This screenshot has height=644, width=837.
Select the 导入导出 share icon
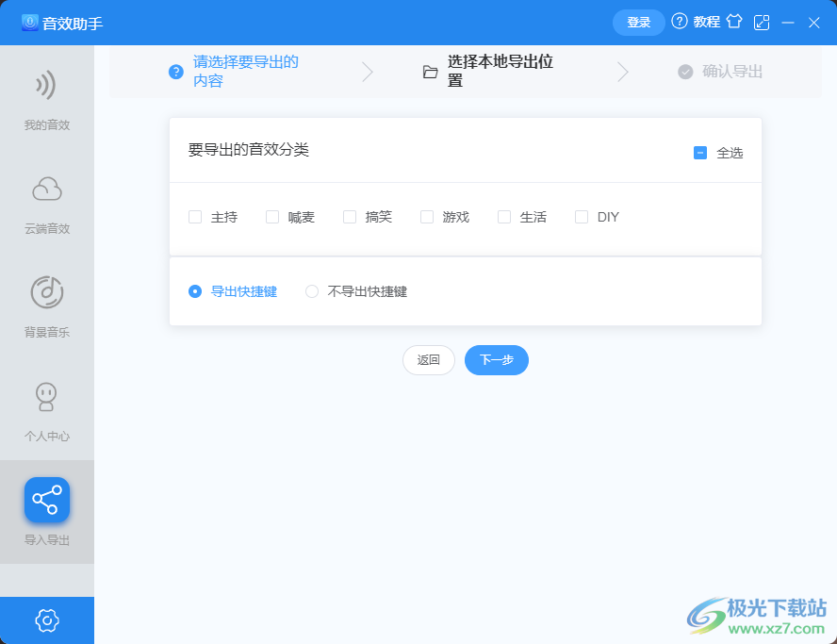click(47, 500)
